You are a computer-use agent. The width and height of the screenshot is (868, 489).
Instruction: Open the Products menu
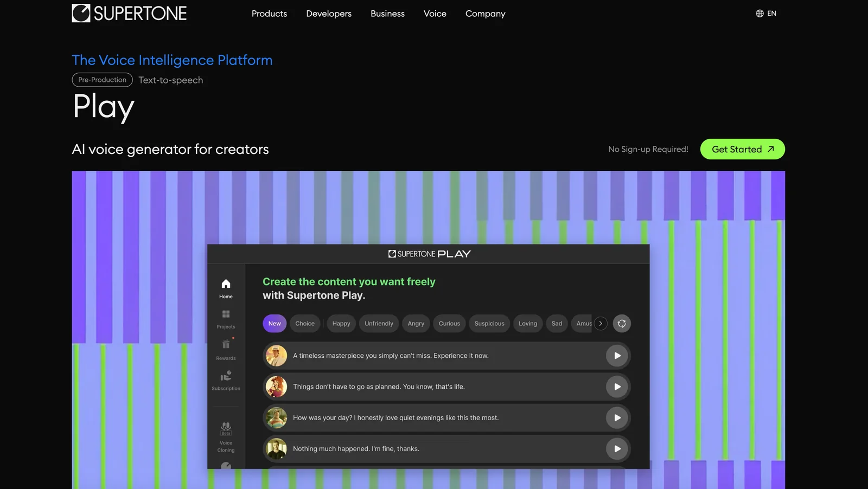click(x=269, y=14)
